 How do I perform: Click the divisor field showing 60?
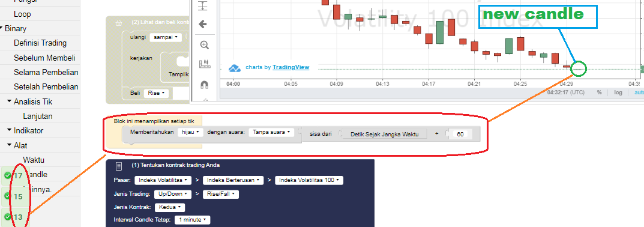point(460,134)
